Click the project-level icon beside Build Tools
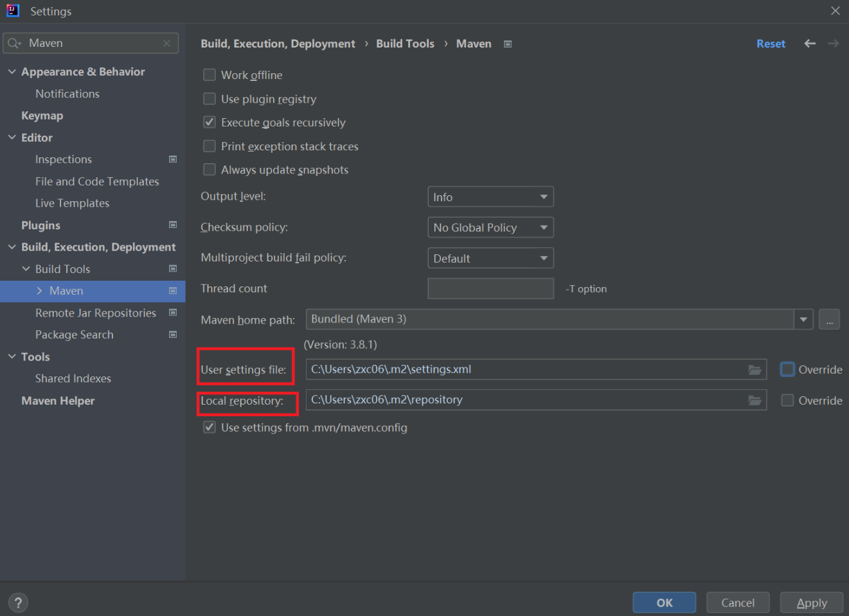This screenshot has width=849, height=616. point(173,268)
